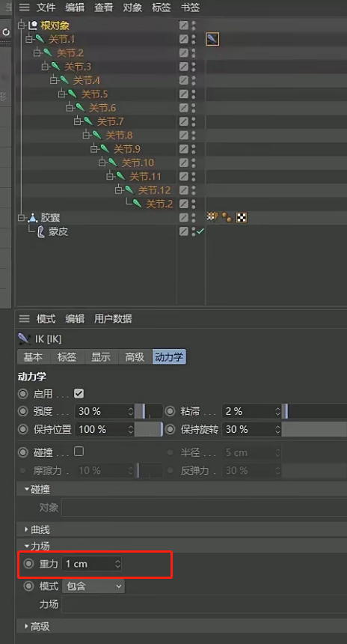Click the joint icon of 关节.8
Image resolution: width=347 pixels, height=644 pixels.
96,135
